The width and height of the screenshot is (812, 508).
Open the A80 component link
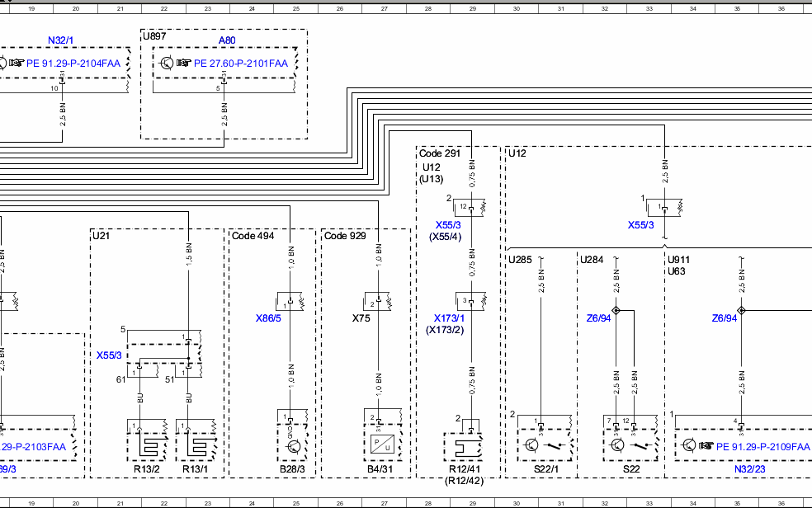[227, 40]
